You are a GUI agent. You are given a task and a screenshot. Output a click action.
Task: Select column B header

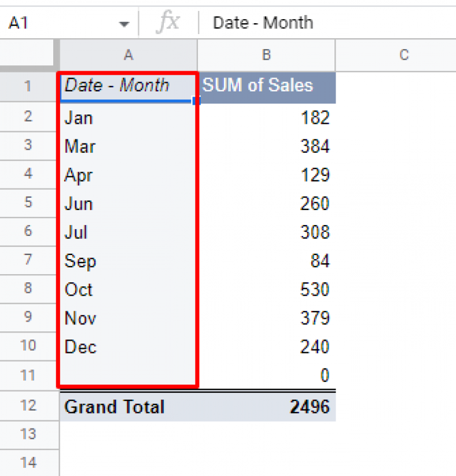pos(266,56)
